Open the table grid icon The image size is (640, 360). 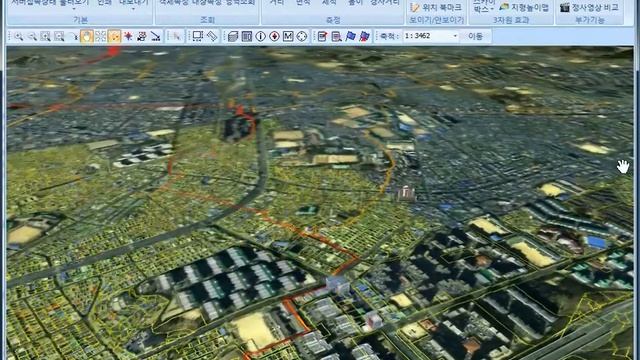pos(247,36)
